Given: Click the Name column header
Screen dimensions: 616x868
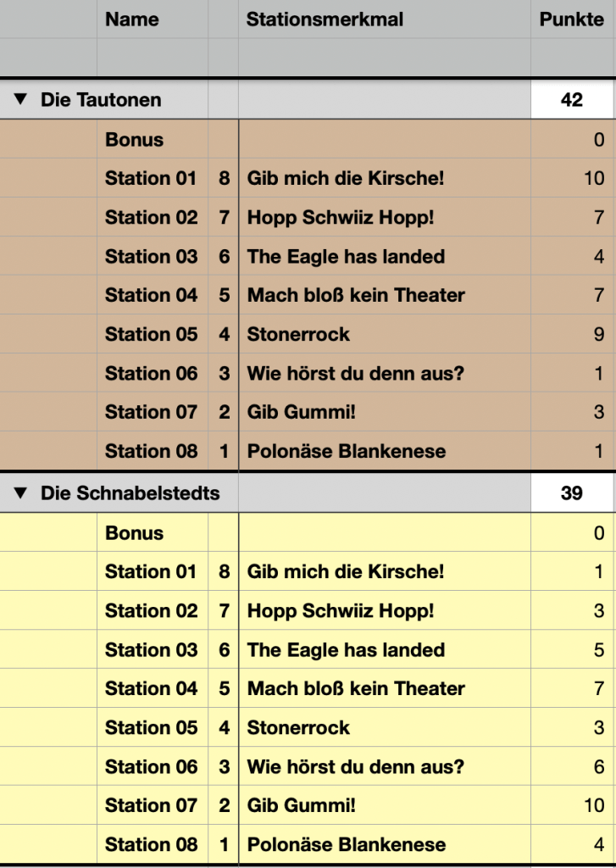Looking at the screenshot, I should (132, 19).
